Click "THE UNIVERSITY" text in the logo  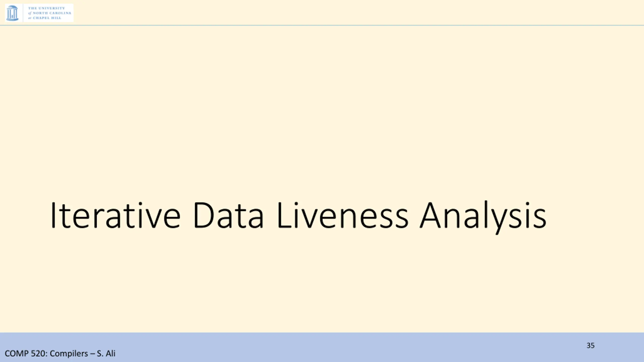pyautogui.click(x=47, y=8)
